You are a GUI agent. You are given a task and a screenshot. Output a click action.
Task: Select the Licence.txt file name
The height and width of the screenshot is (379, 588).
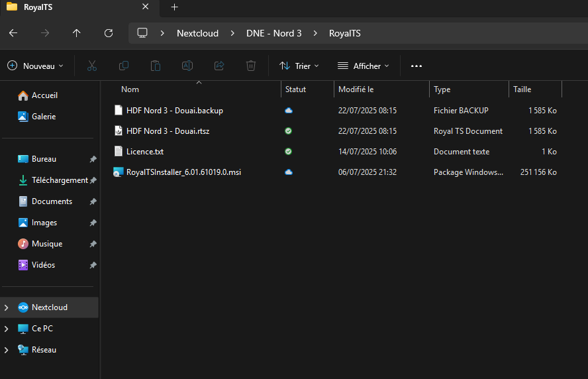pyautogui.click(x=145, y=152)
